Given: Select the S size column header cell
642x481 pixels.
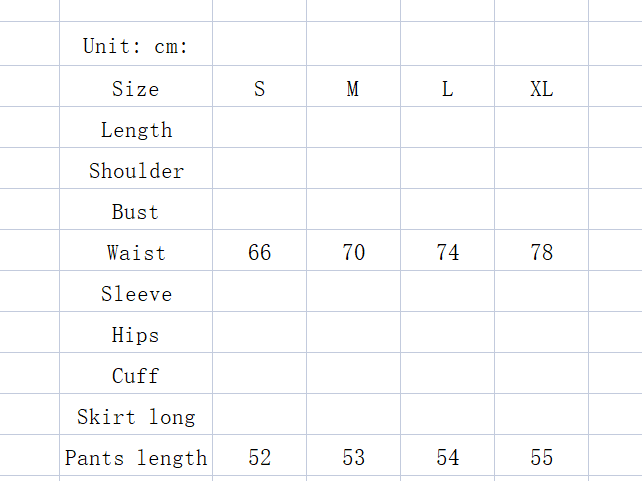Looking at the screenshot, I should pyautogui.click(x=260, y=89).
